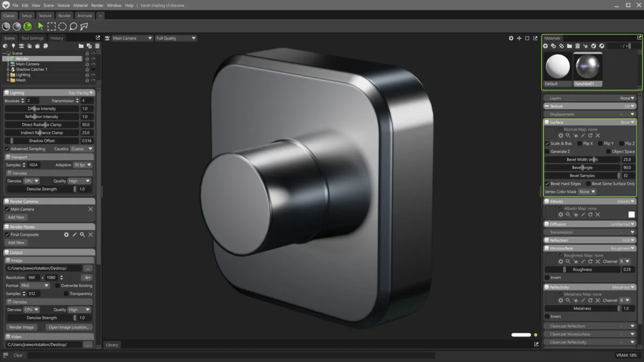Click Clear button in status bar
The height and width of the screenshot is (362, 644).
click(x=18, y=355)
